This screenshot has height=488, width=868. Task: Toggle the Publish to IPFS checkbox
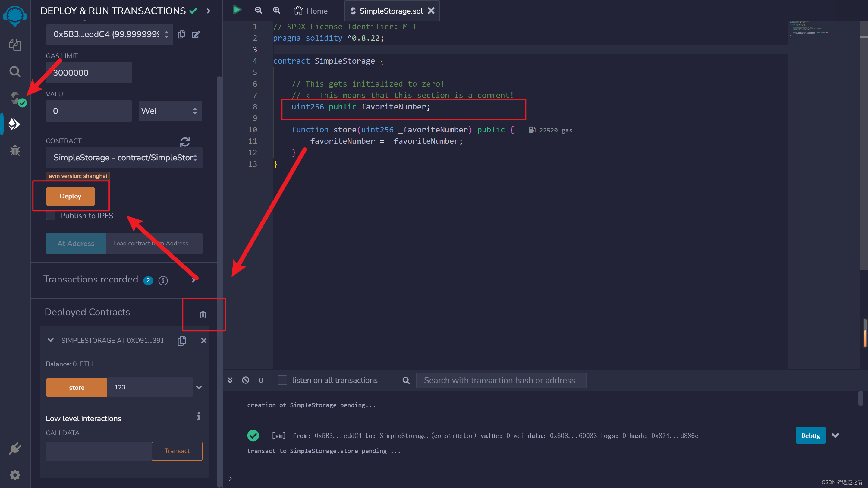point(50,216)
